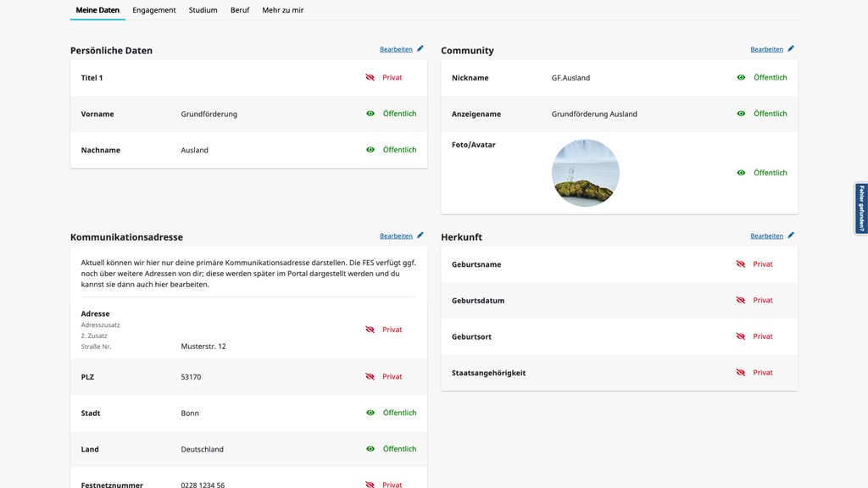Click the Privat label for PLZ
The image size is (868, 488).
coord(392,376)
